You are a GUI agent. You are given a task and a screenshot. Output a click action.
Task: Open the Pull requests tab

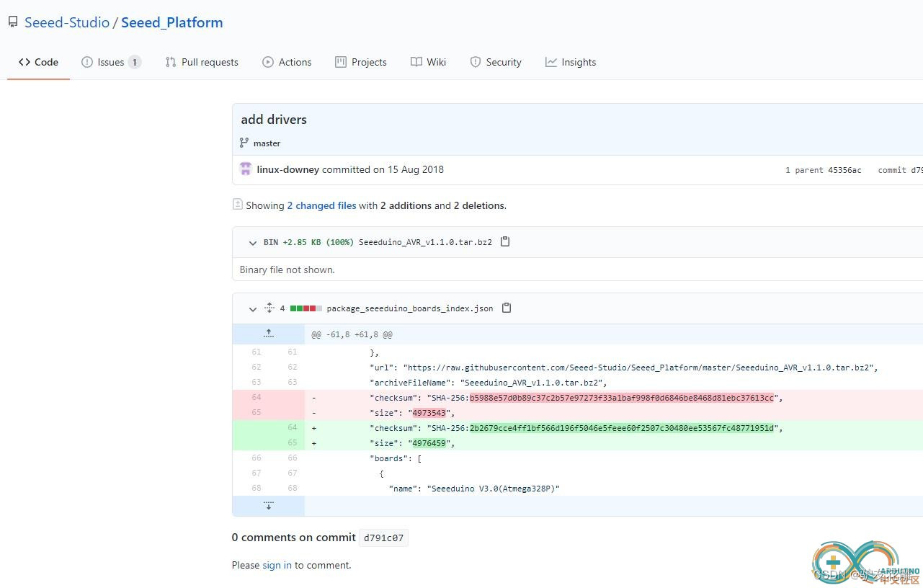click(202, 62)
